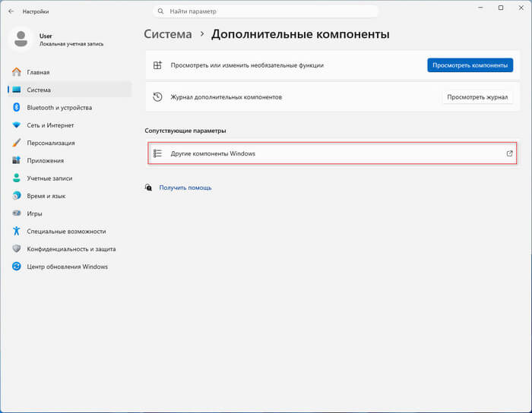This screenshot has width=532, height=413.
Task: Click the Сеть и Интернет wifi icon
Action: 16,125
